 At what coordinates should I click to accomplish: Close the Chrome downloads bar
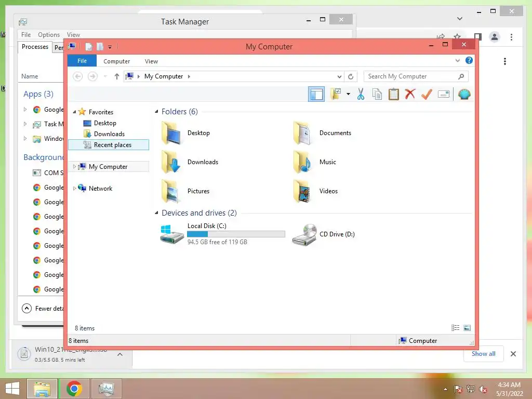513,354
